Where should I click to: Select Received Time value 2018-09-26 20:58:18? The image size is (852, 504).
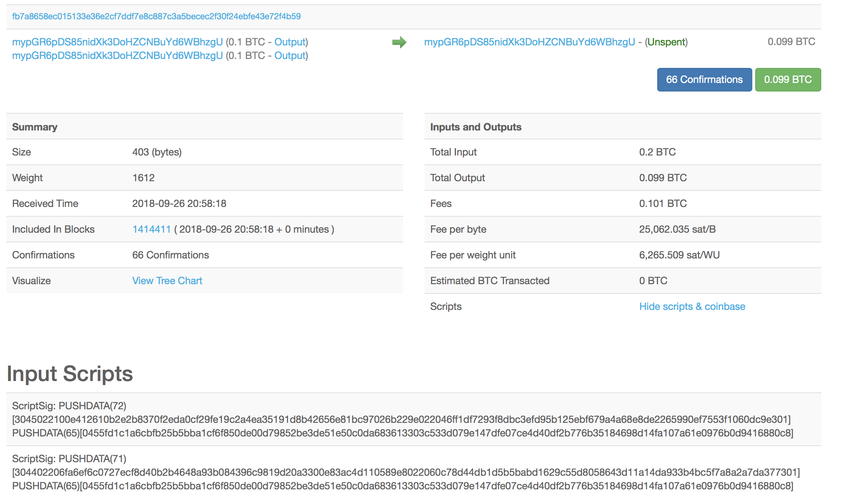[x=179, y=204]
